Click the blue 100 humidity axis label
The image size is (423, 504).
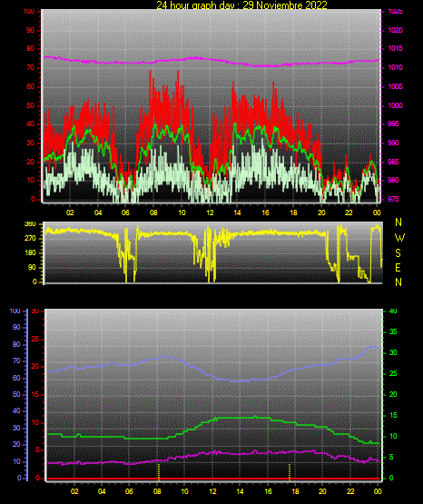tap(15, 311)
